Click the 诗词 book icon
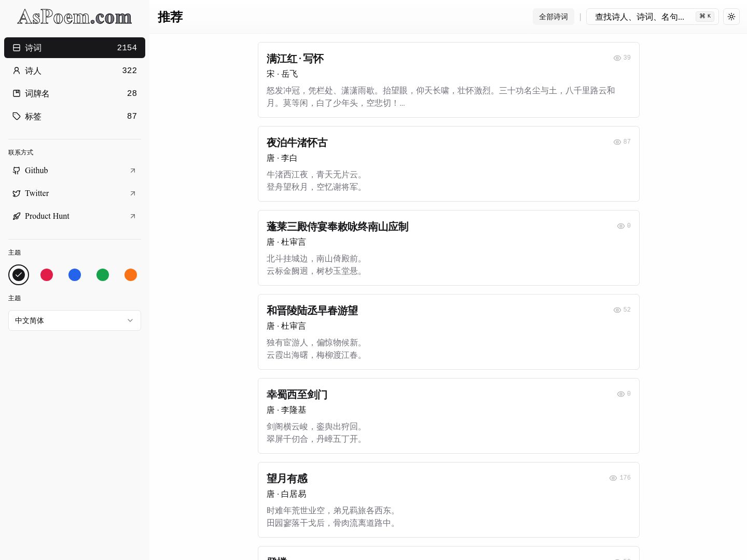Viewport: 747px width, 560px height. (17, 48)
